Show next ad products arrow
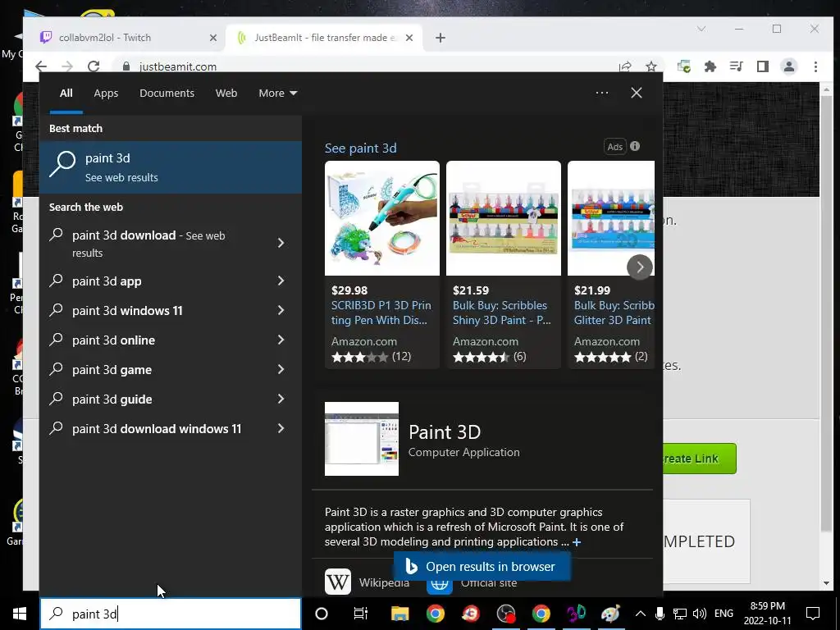The width and height of the screenshot is (840, 630). pos(640,267)
